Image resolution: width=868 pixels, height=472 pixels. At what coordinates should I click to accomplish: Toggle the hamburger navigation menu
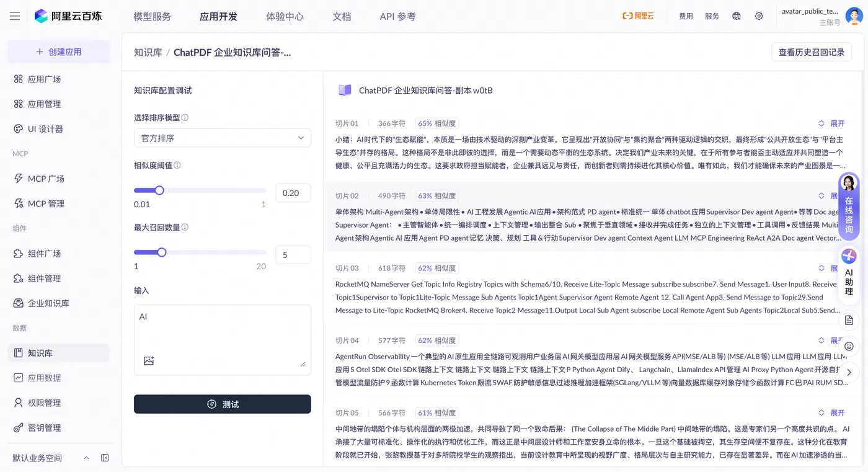click(15, 16)
